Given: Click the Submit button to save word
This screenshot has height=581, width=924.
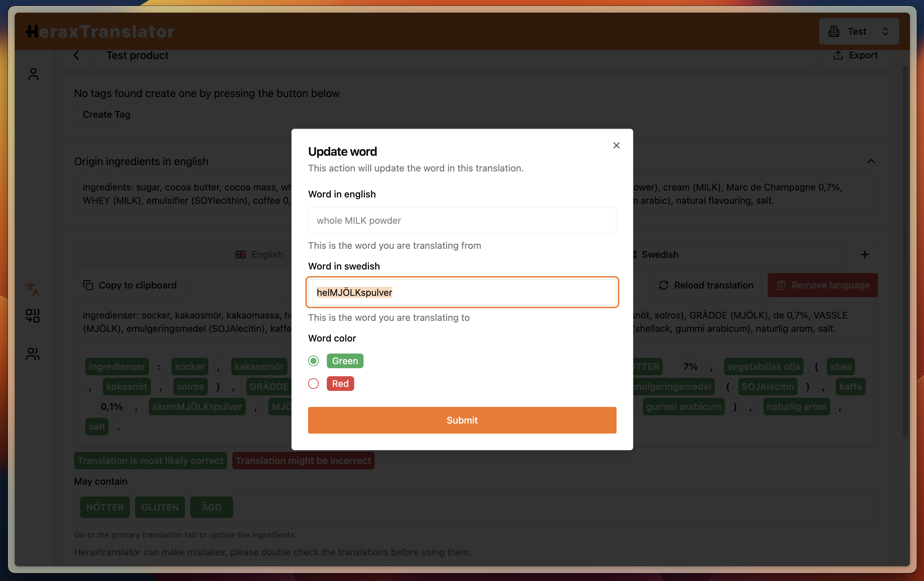Looking at the screenshot, I should click(462, 420).
